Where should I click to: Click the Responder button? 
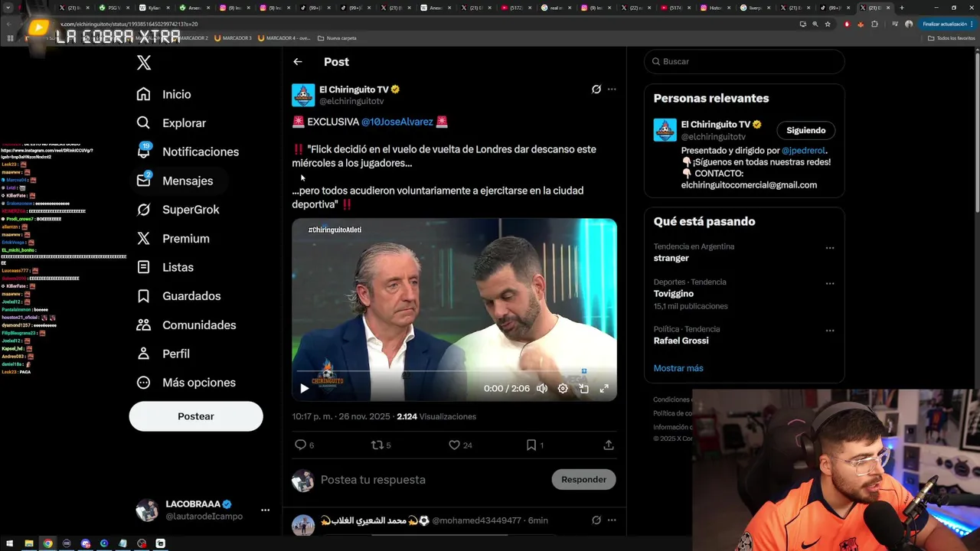click(583, 480)
